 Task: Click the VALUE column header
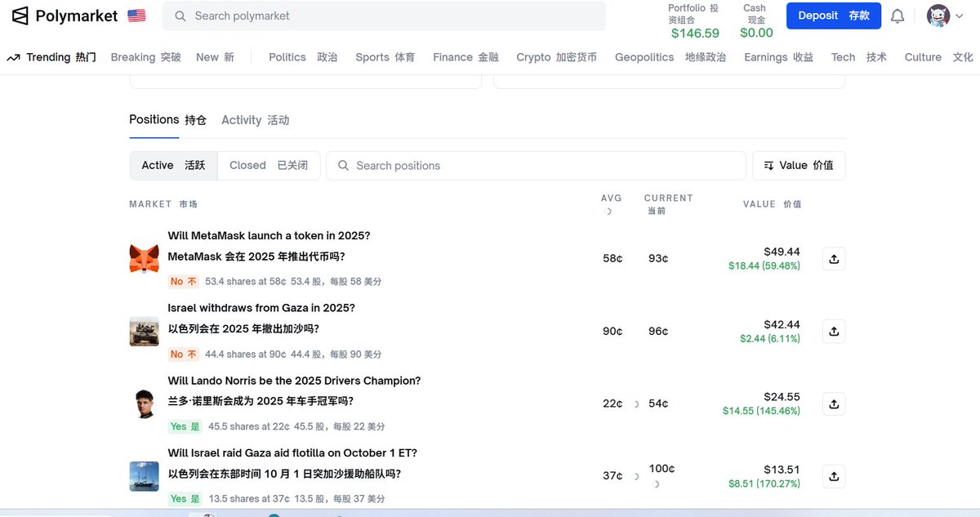coord(773,204)
